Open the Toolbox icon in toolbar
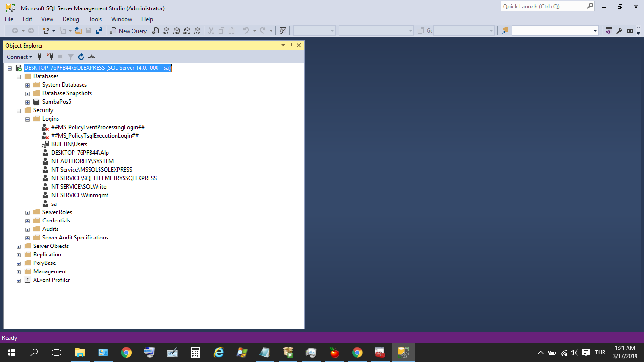This screenshot has height=362, width=644. tap(630, 31)
